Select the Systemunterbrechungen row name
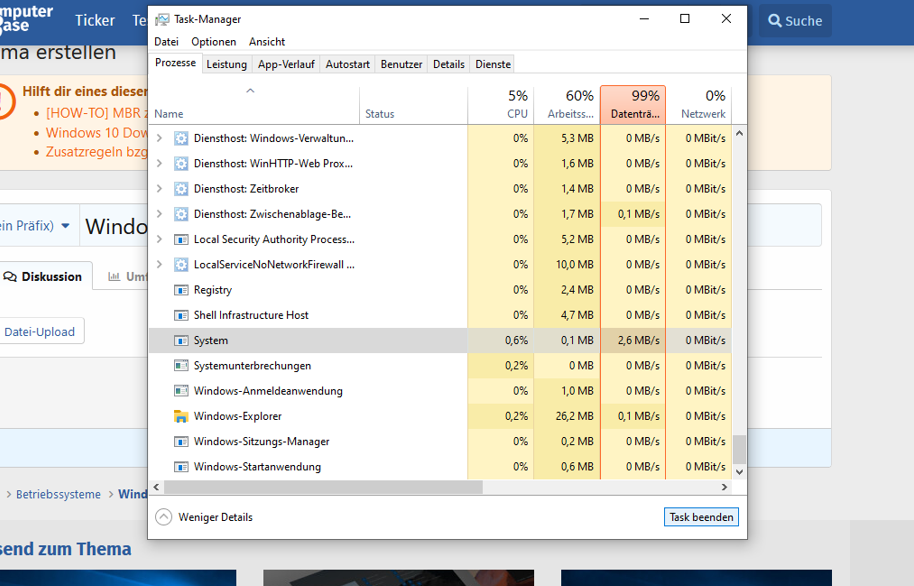 (252, 366)
